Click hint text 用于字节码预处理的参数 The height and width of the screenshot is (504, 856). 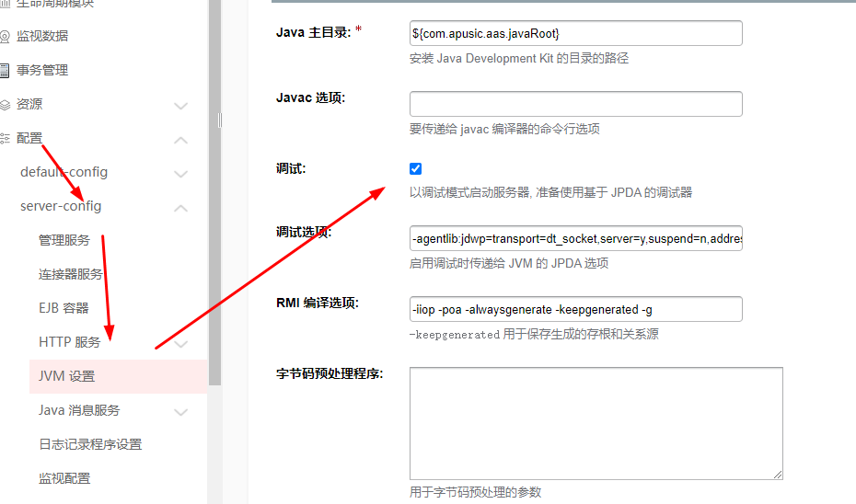pyautogui.click(x=476, y=492)
